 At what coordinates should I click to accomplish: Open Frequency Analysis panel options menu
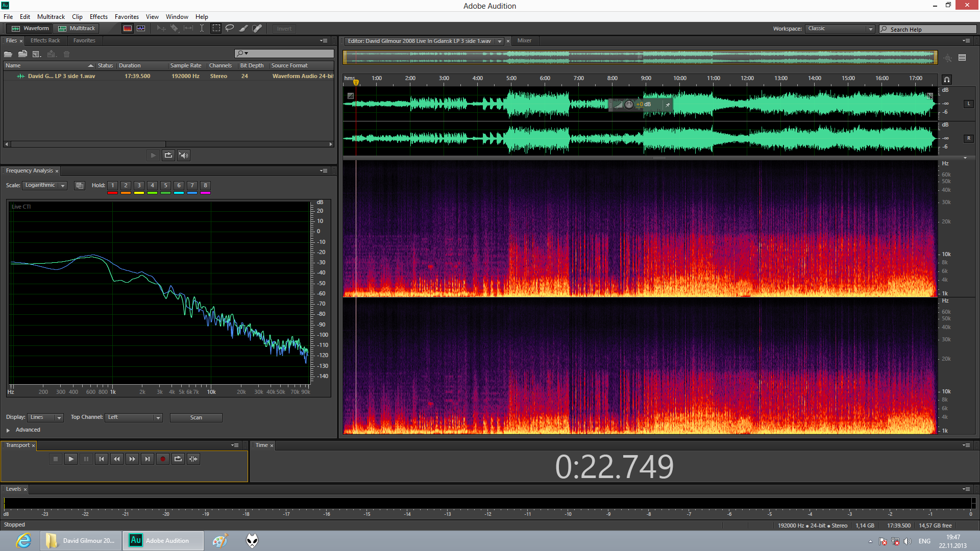324,171
